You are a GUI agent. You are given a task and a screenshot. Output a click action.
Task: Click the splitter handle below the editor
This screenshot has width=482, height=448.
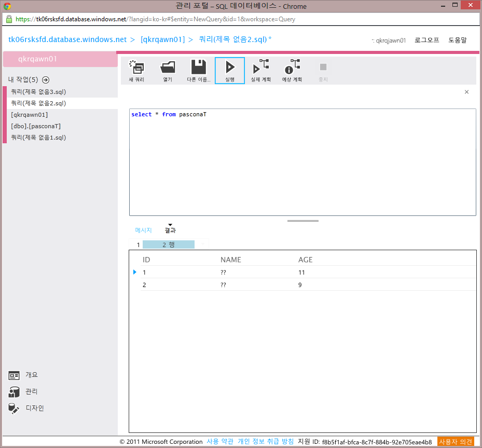(303, 221)
